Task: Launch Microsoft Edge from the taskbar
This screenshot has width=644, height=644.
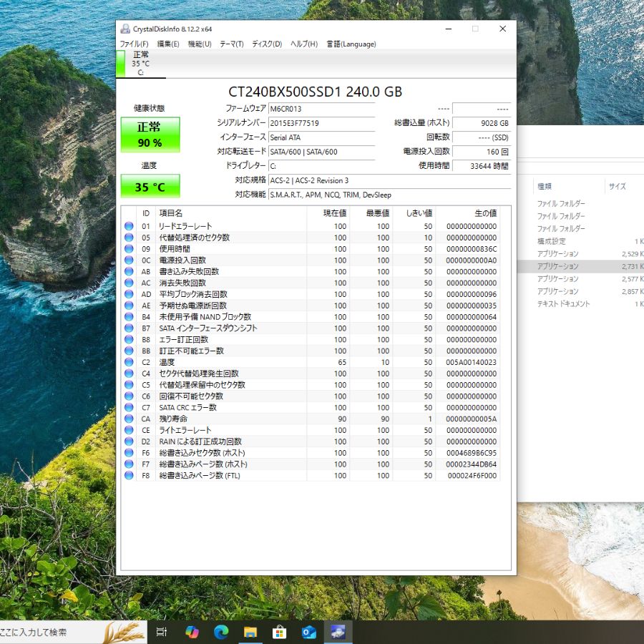Action: click(x=220, y=632)
